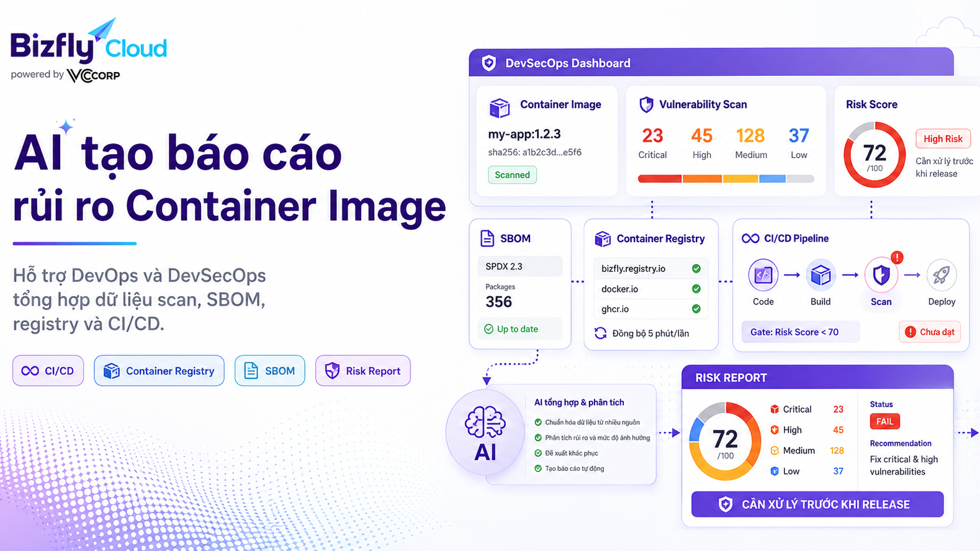Click the docker.io entry
Screen dimensions: 980x551
[650, 289]
